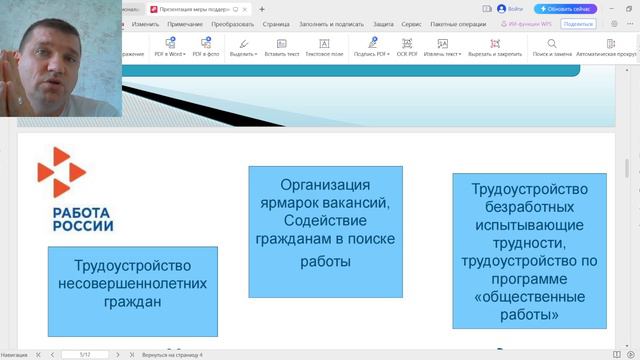The width and height of the screenshot is (640, 360).
Task: Go to the first page in navigation bar
Action: (38, 355)
